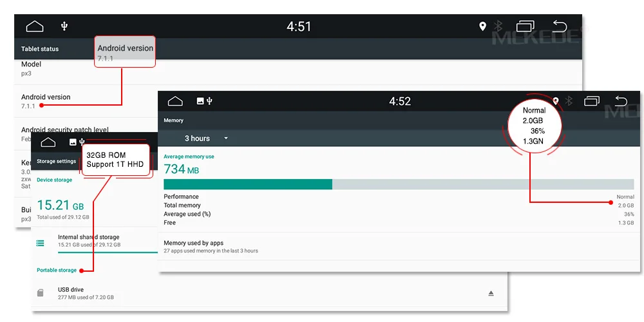Eject the USB drive
This screenshot has height=322, width=644.
pyautogui.click(x=491, y=293)
